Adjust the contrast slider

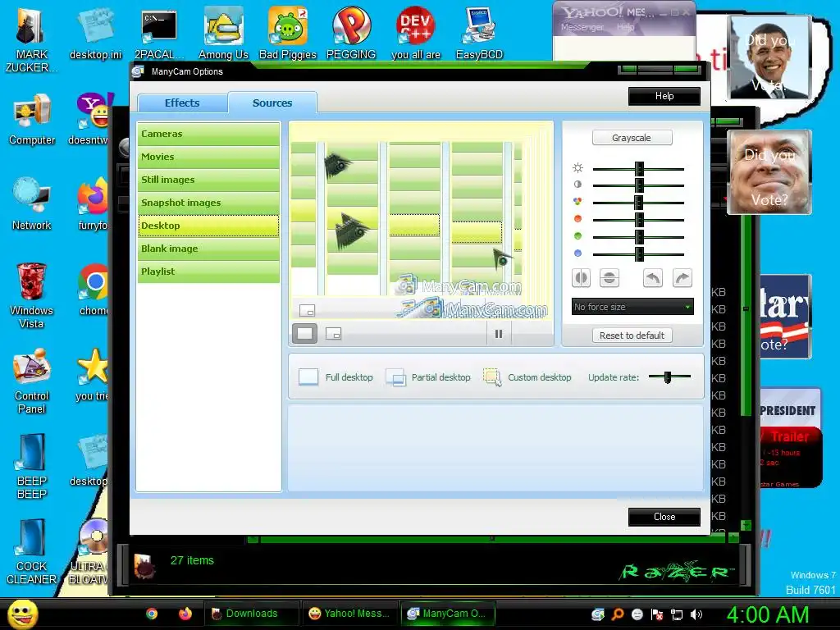coord(638,185)
